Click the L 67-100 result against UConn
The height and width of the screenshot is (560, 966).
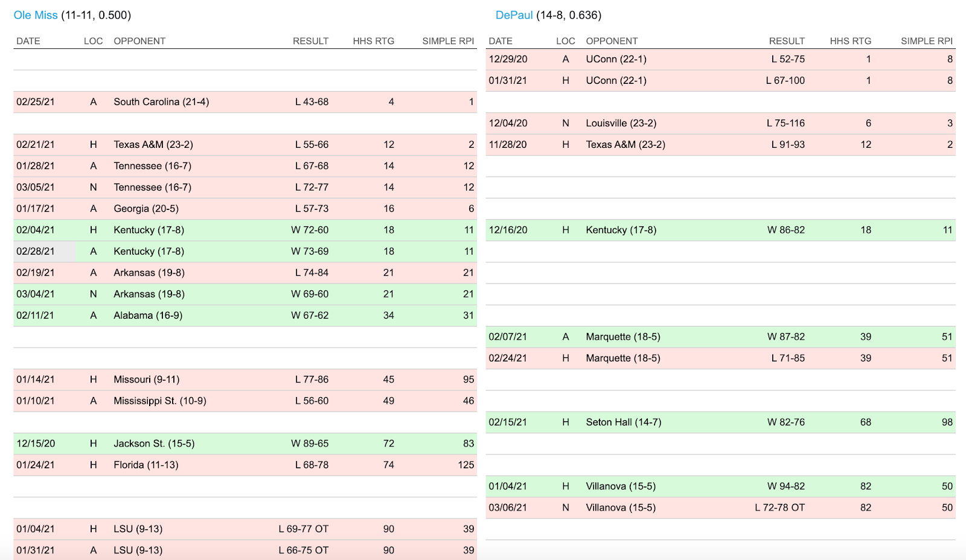[785, 81]
